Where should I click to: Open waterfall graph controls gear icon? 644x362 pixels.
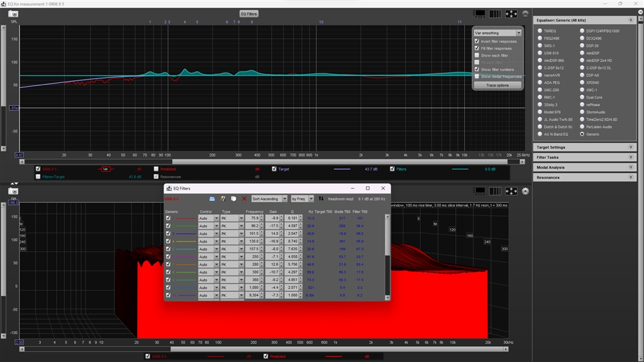tap(525, 191)
